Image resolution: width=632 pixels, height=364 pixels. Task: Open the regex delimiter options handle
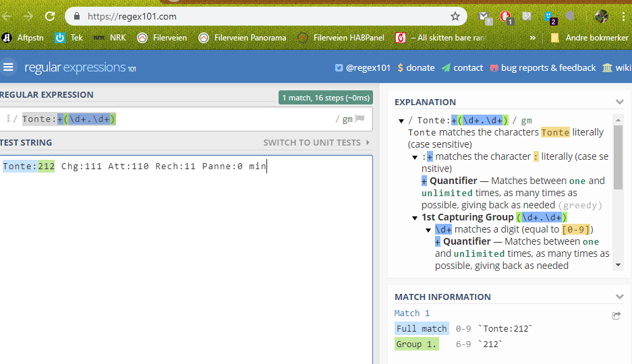8,119
